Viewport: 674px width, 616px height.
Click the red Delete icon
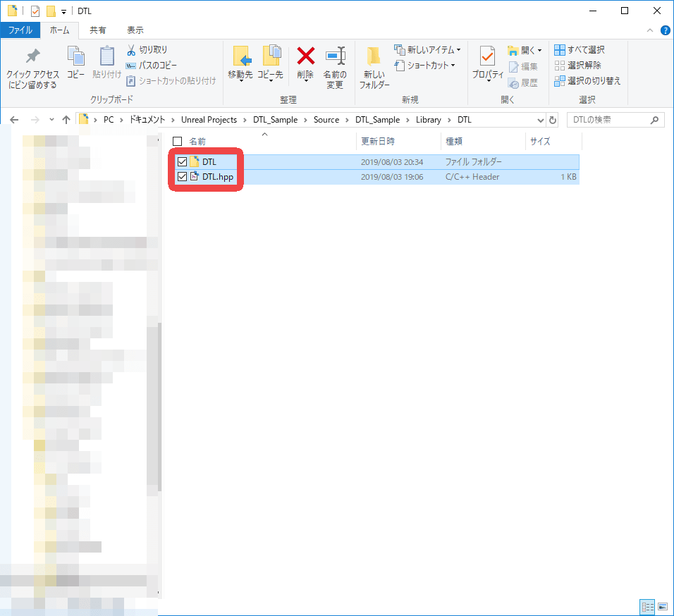[305, 56]
